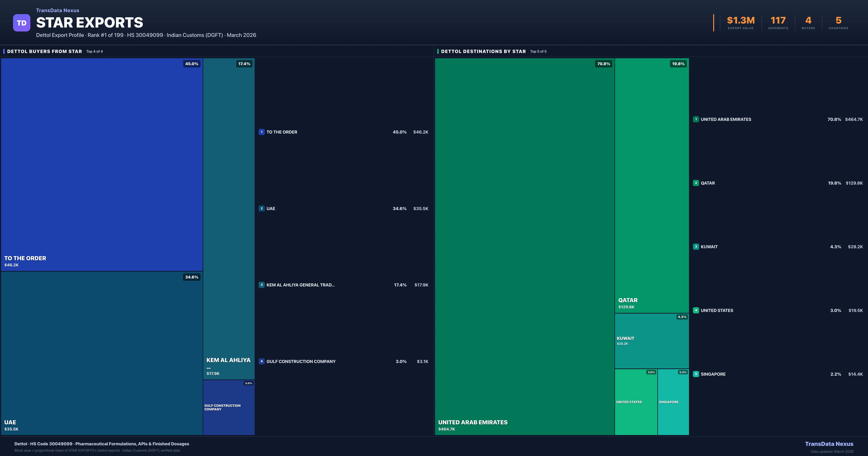Click rank badge 4 beside GULF CONSTRUCTION COMPANY
This screenshot has height=456, width=868.
(261, 361)
